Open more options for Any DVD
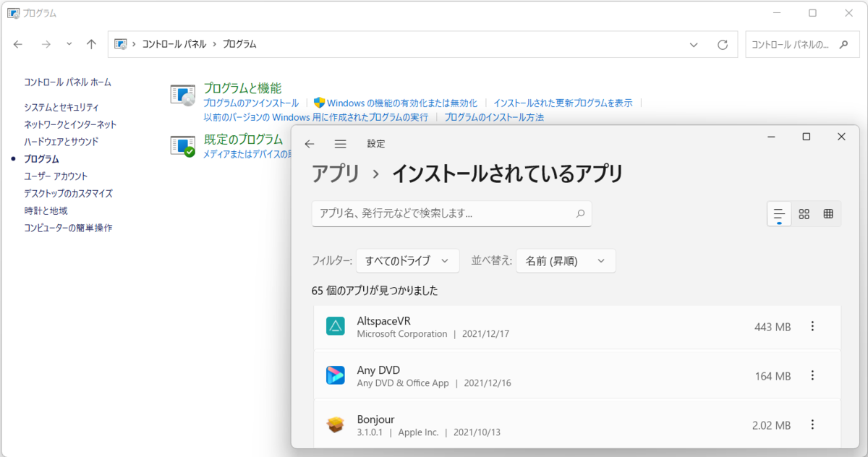This screenshot has height=457, width=868. point(812,375)
